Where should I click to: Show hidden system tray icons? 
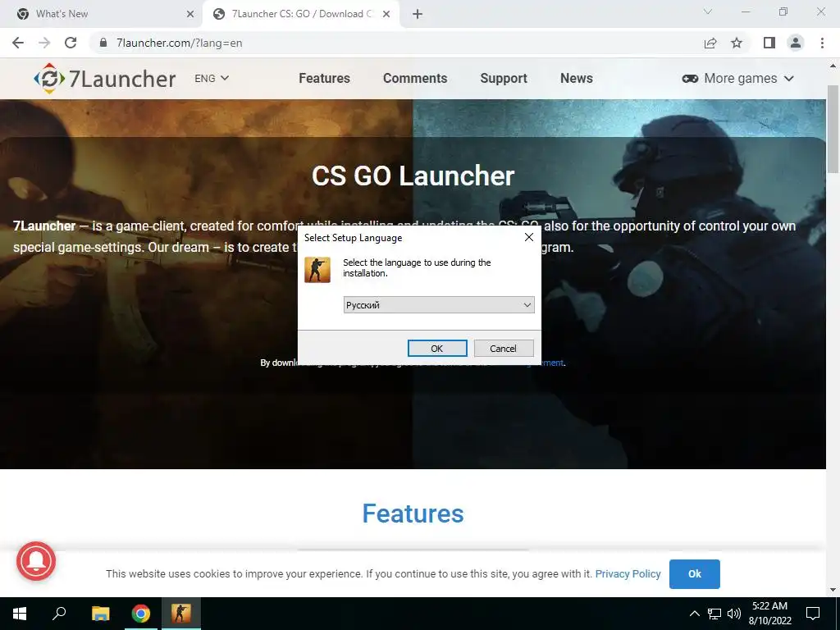(x=694, y=614)
